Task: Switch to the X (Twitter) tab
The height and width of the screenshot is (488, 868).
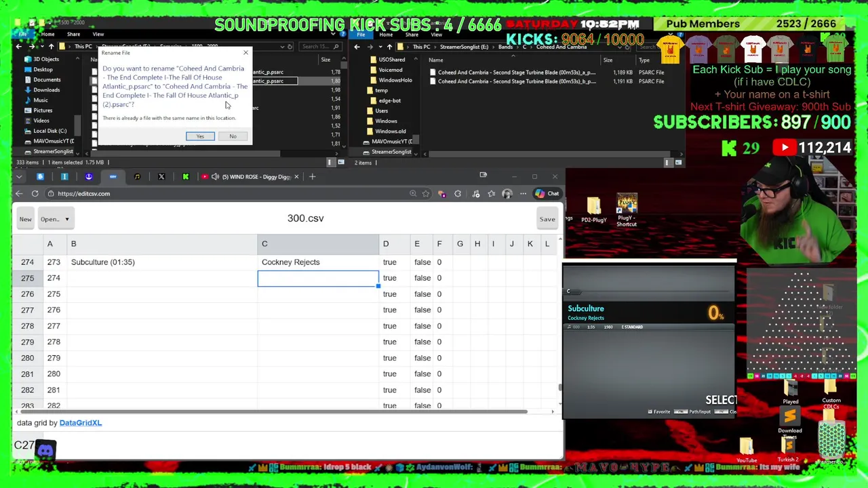Action: click(x=161, y=177)
